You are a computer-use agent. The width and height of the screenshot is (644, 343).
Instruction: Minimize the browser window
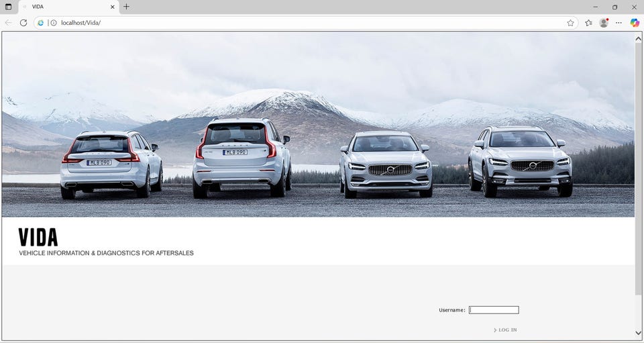(596, 7)
